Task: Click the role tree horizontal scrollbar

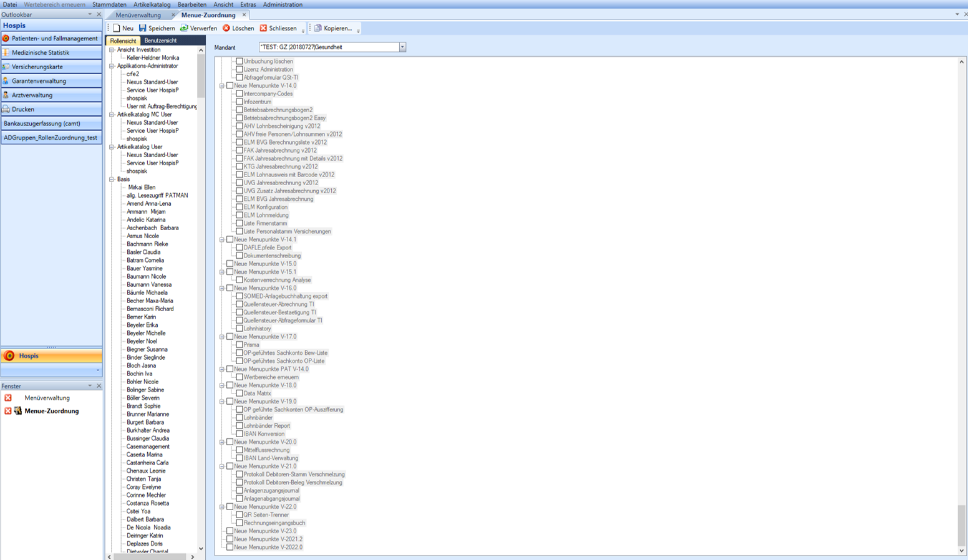Action: click(151, 557)
